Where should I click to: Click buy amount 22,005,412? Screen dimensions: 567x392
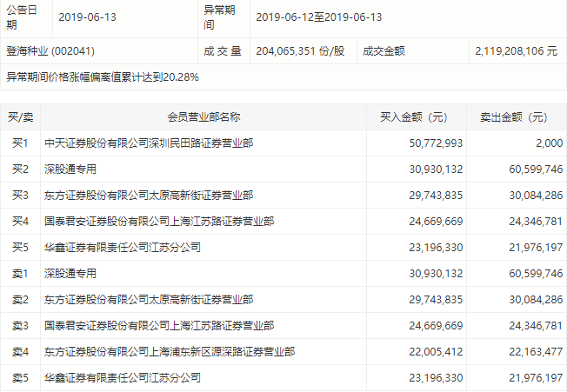click(436, 351)
